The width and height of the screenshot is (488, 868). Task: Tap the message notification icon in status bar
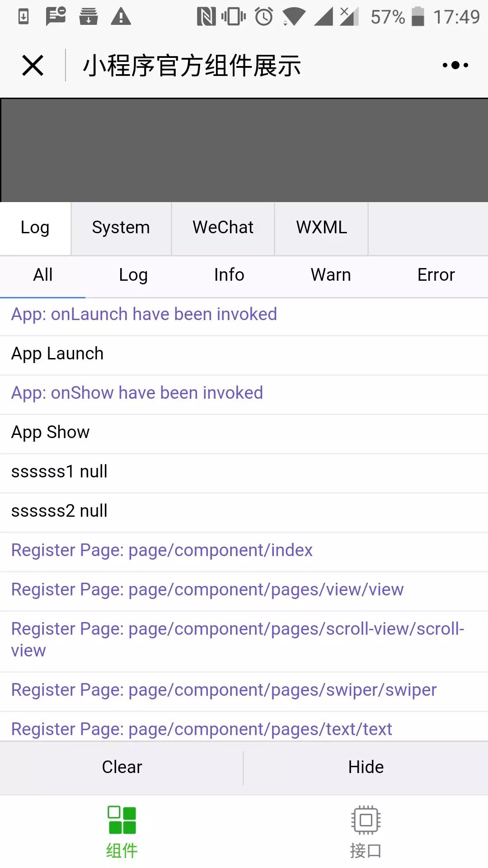click(x=56, y=17)
